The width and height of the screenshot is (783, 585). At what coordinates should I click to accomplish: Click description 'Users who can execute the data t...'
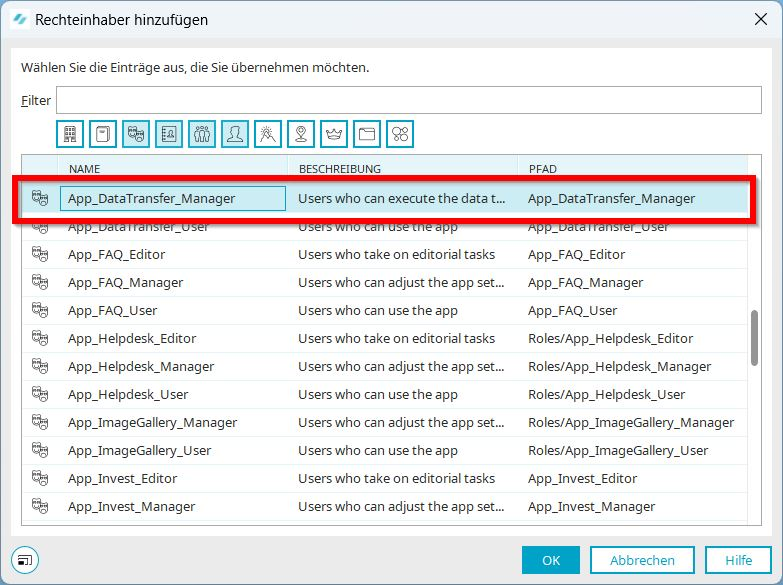point(401,198)
